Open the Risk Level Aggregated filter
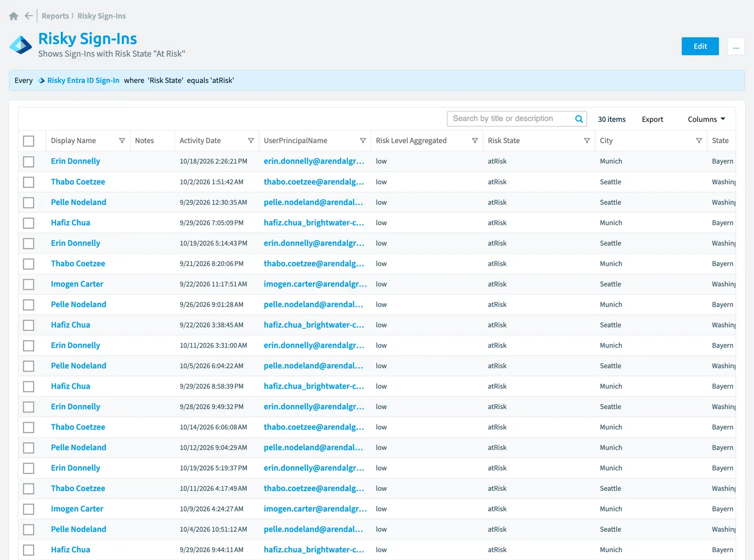This screenshot has height=560, width=754. point(475,141)
